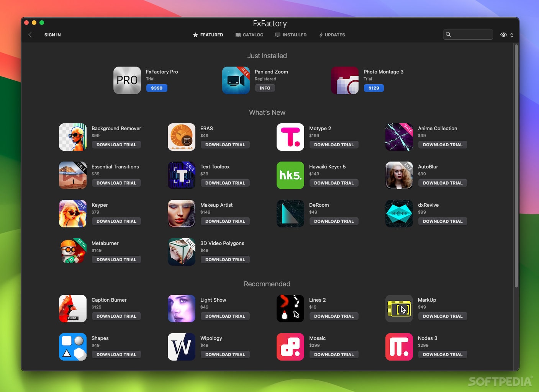Download trial of Background Remover

(x=116, y=145)
